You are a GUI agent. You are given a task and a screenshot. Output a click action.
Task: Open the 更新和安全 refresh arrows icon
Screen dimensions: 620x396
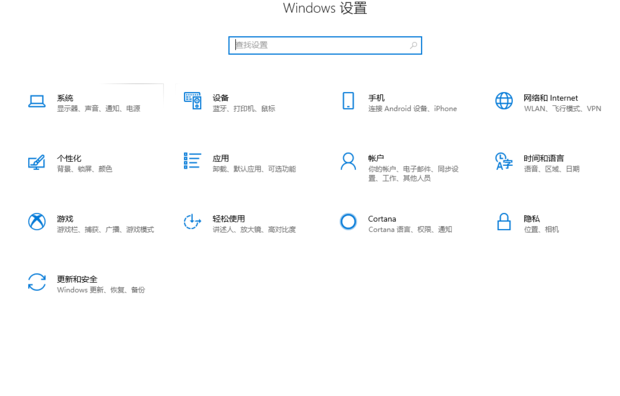(x=37, y=282)
